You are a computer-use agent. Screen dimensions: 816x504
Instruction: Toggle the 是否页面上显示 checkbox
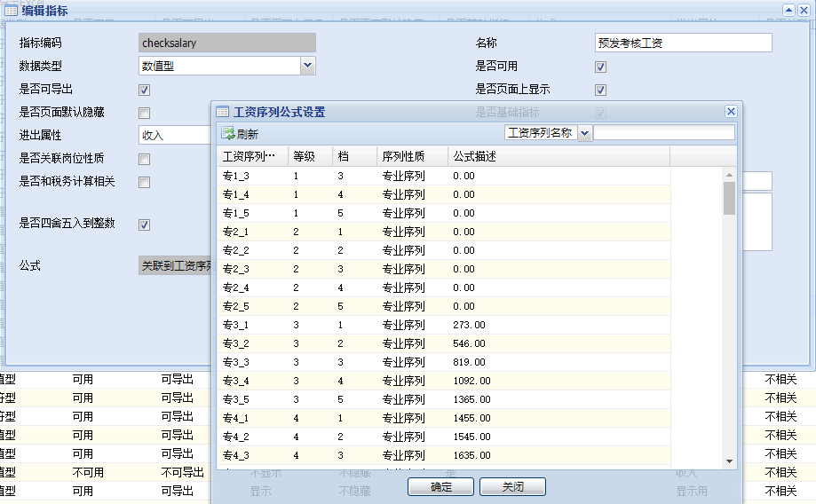pos(600,90)
